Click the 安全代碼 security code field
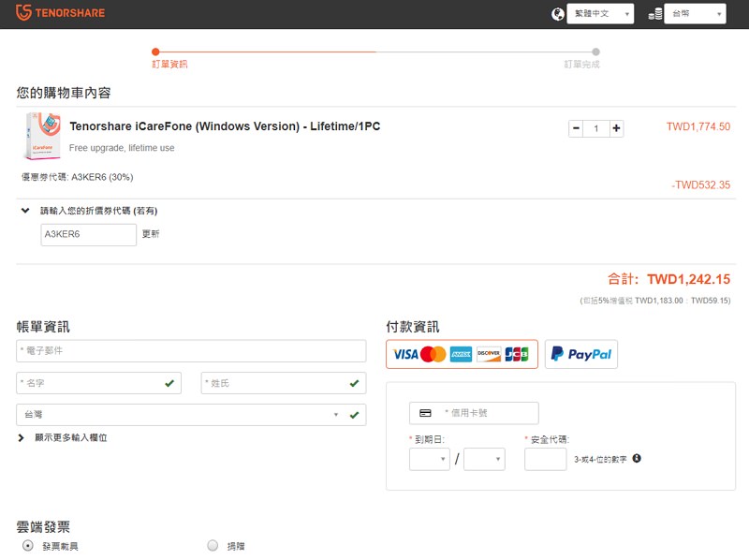This screenshot has height=560, width=749. [x=546, y=459]
